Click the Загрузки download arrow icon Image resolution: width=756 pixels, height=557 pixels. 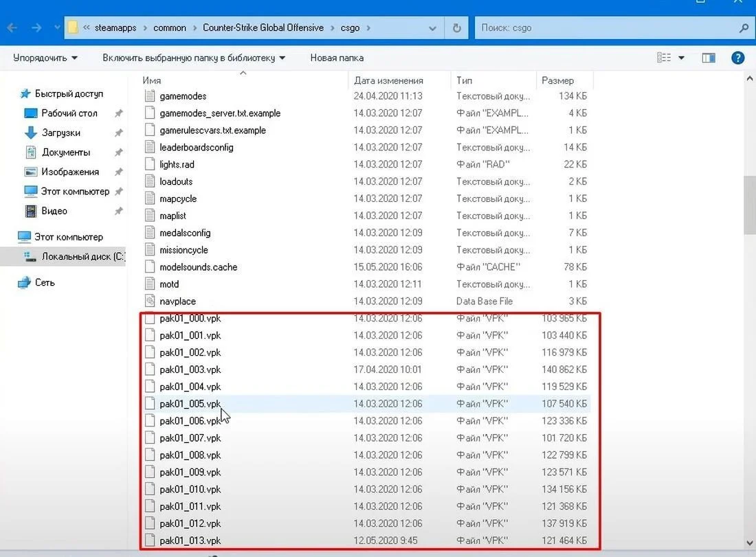click(x=30, y=133)
